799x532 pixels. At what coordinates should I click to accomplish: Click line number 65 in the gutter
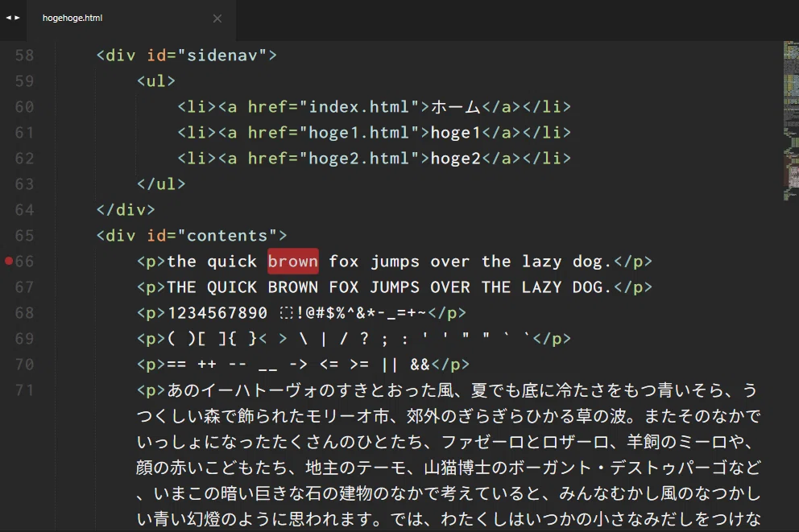click(24, 236)
